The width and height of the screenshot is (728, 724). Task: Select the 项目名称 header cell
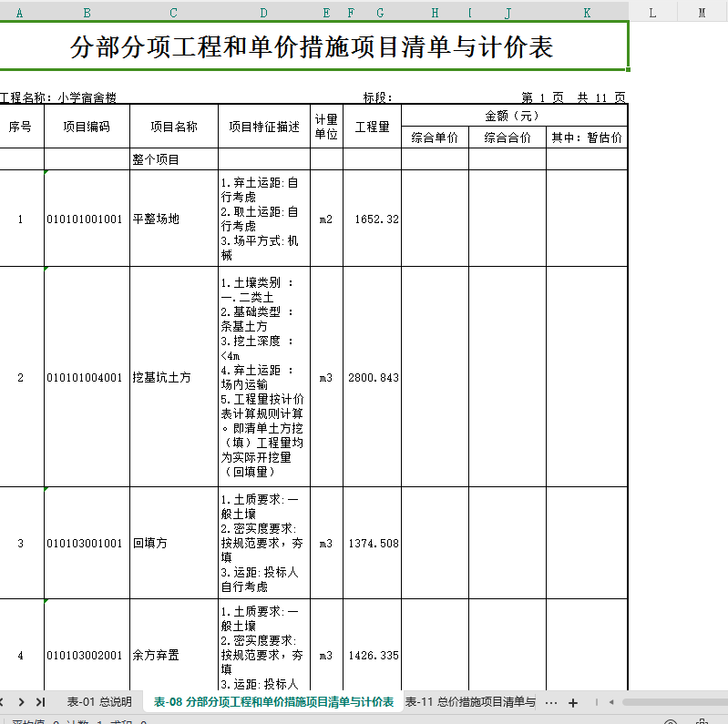(x=174, y=127)
